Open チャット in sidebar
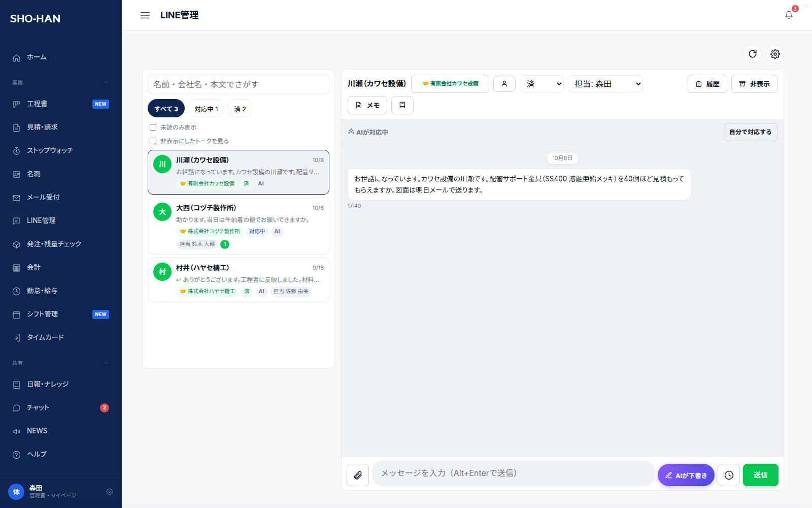Screen dimensions: 812x508 61,408
